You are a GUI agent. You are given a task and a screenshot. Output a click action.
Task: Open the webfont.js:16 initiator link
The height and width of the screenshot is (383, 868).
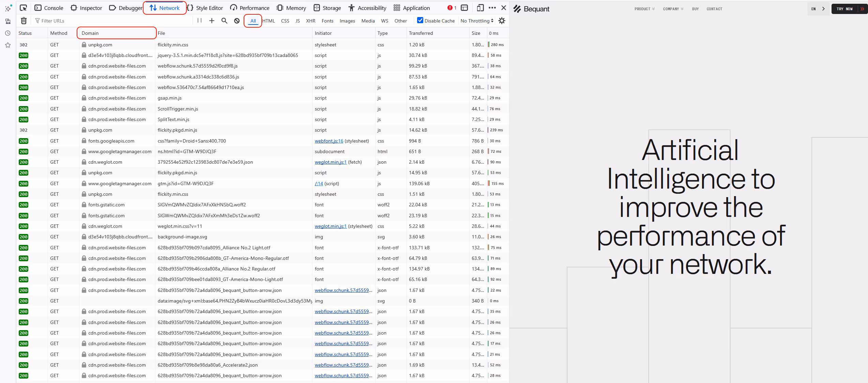tap(329, 141)
